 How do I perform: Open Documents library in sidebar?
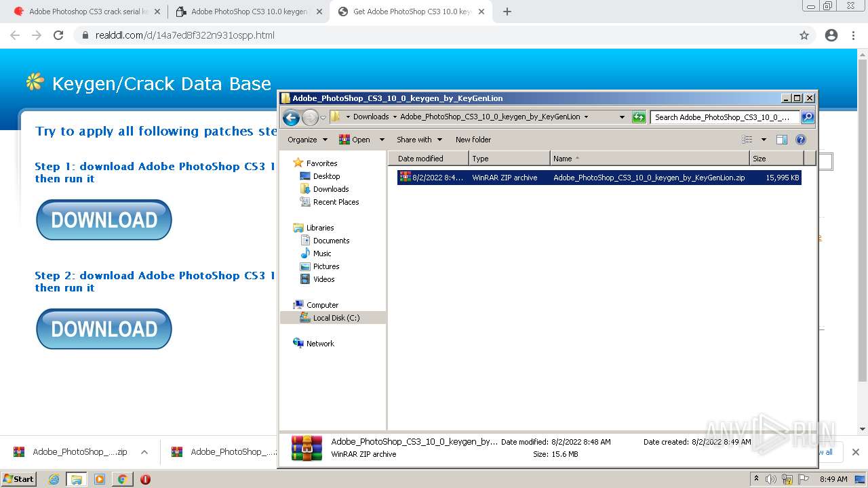tap(331, 241)
